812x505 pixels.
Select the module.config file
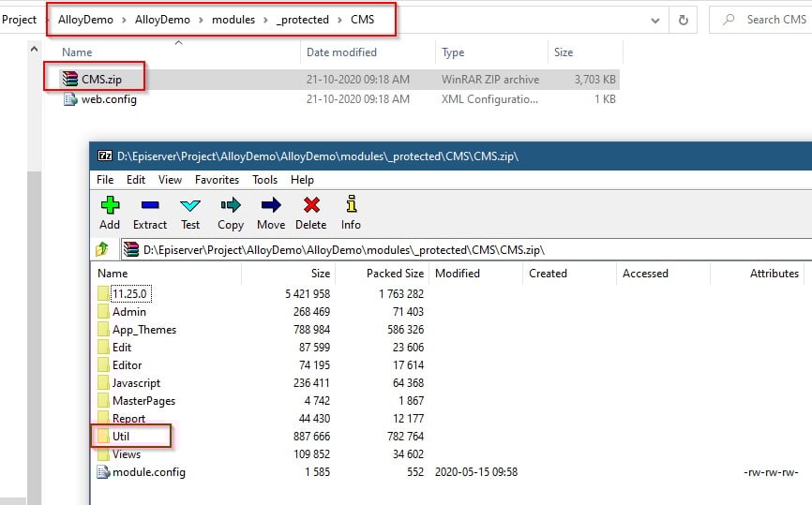pyautogui.click(x=148, y=472)
